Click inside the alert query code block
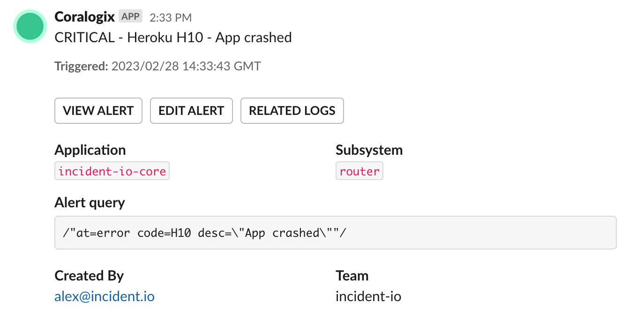 point(335,233)
